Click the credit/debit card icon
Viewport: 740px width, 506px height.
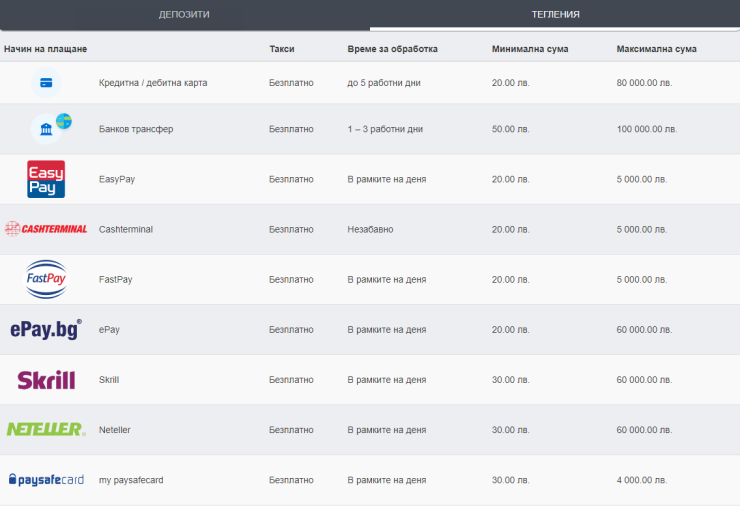46,83
